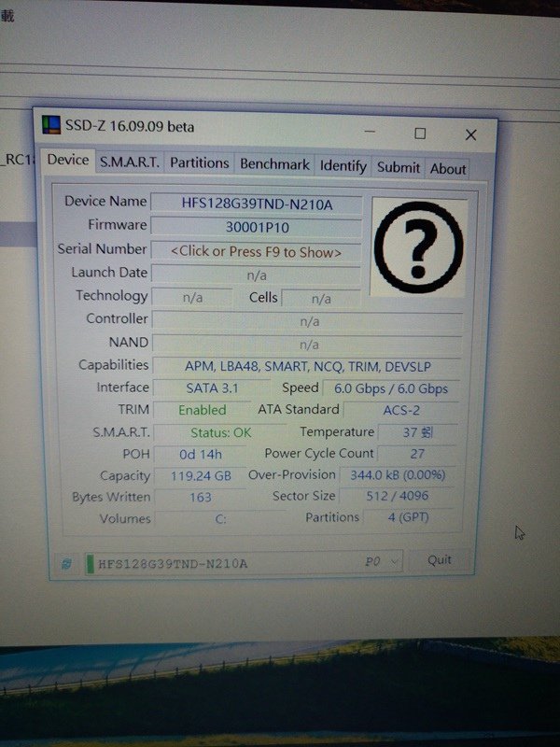Screen dimensions: 560x747
Task: Open the Partitions tab
Action: coord(200,162)
